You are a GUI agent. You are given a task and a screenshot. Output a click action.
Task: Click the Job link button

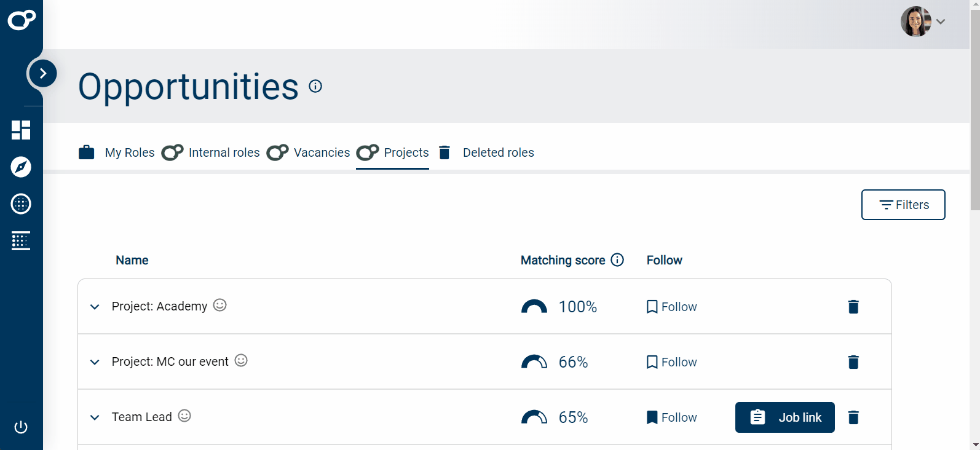pos(784,417)
